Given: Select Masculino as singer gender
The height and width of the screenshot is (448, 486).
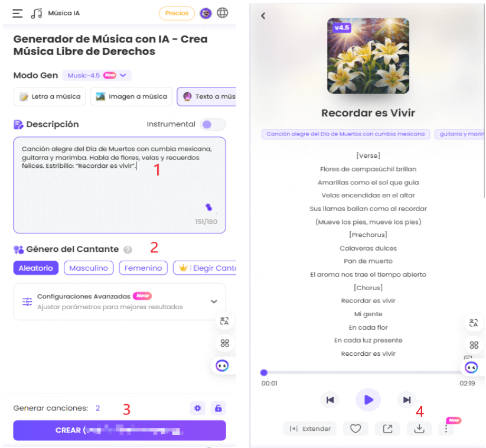Looking at the screenshot, I should [89, 268].
